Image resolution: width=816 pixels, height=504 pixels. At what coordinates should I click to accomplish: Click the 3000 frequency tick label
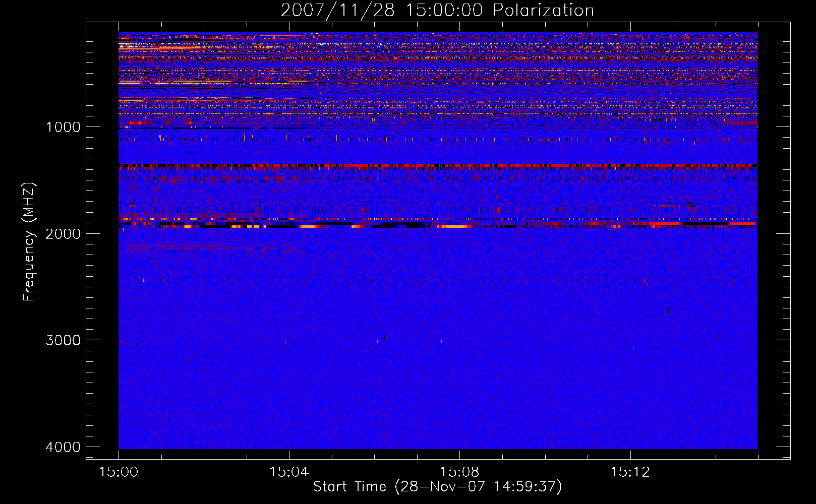pos(63,340)
